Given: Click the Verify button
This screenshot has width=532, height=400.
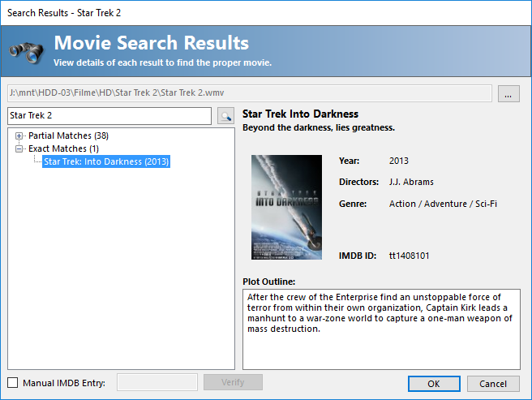Looking at the screenshot, I should click(x=233, y=382).
